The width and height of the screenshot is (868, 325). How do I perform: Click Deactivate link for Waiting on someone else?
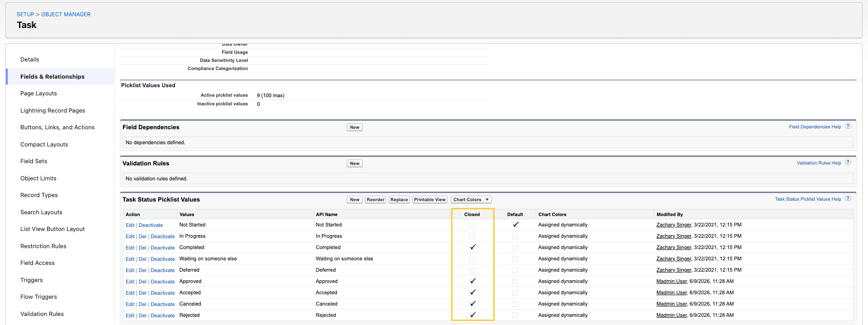[163, 259]
